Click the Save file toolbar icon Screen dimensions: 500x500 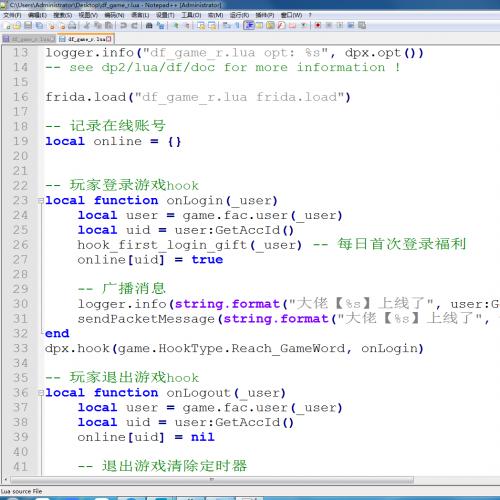pos(28,25)
